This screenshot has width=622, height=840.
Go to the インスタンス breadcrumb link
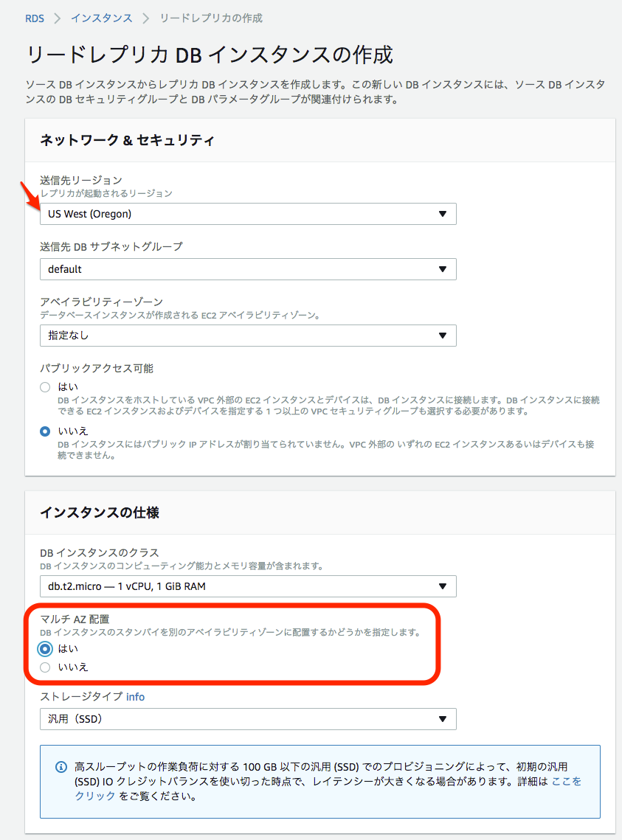pyautogui.click(x=102, y=18)
